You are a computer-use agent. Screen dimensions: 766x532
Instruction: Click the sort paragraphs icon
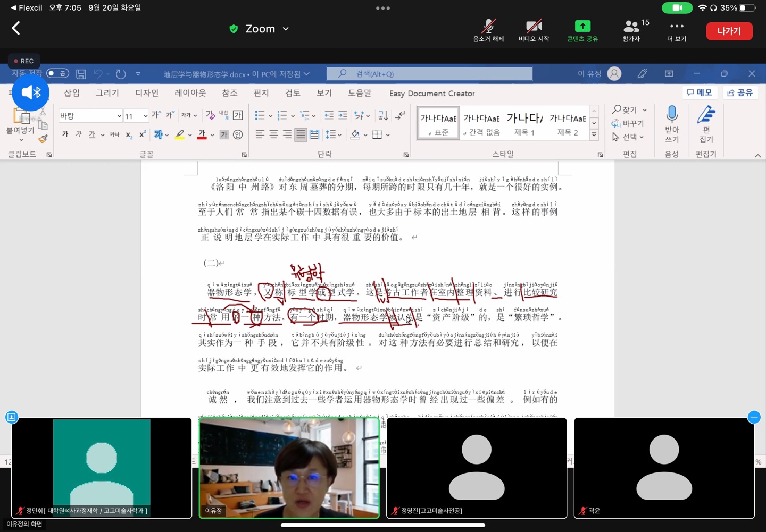tap(383, 115)
